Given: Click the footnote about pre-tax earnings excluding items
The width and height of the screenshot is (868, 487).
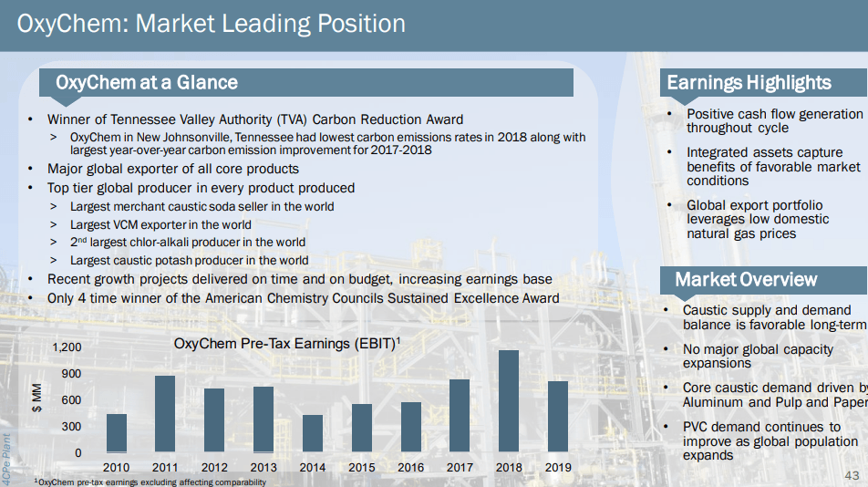Looking at the screenshot, I should [x=150, y=482].
